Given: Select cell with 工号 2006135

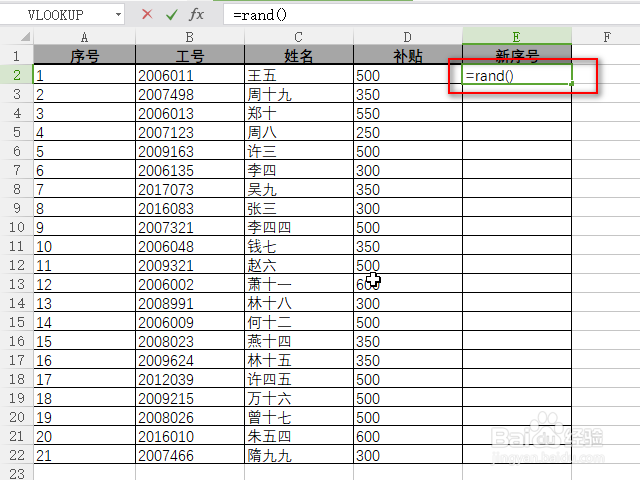Looking at the screenshot, I should 190,170.
